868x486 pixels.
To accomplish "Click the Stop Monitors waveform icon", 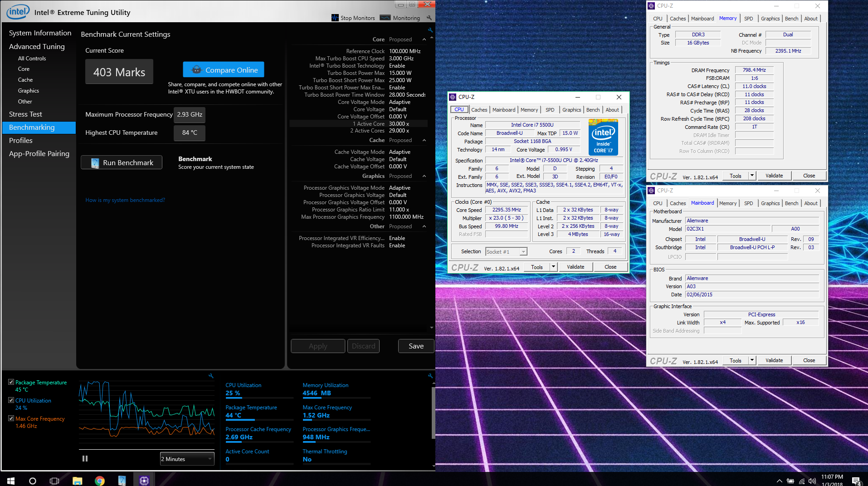I will click(x=335, y=18).
